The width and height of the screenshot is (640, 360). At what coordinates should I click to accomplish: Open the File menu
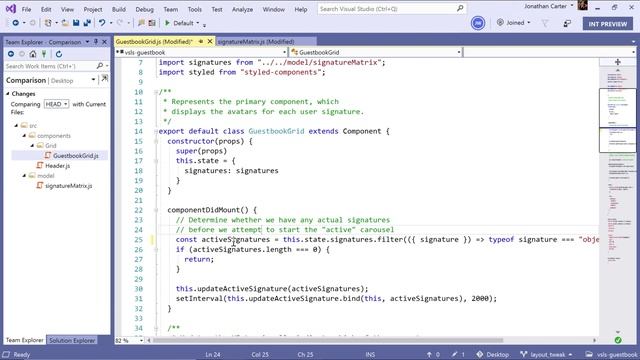click(x=27, y=9)
